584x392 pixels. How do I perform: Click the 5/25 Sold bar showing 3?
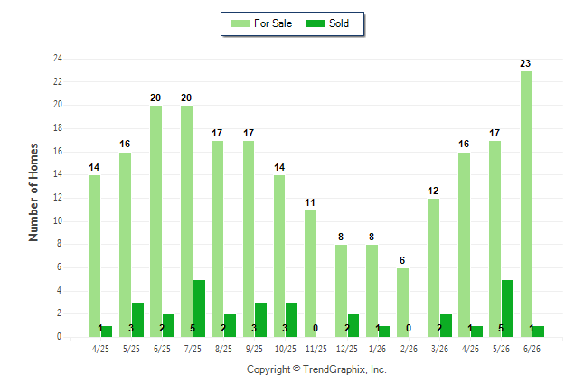137,320
